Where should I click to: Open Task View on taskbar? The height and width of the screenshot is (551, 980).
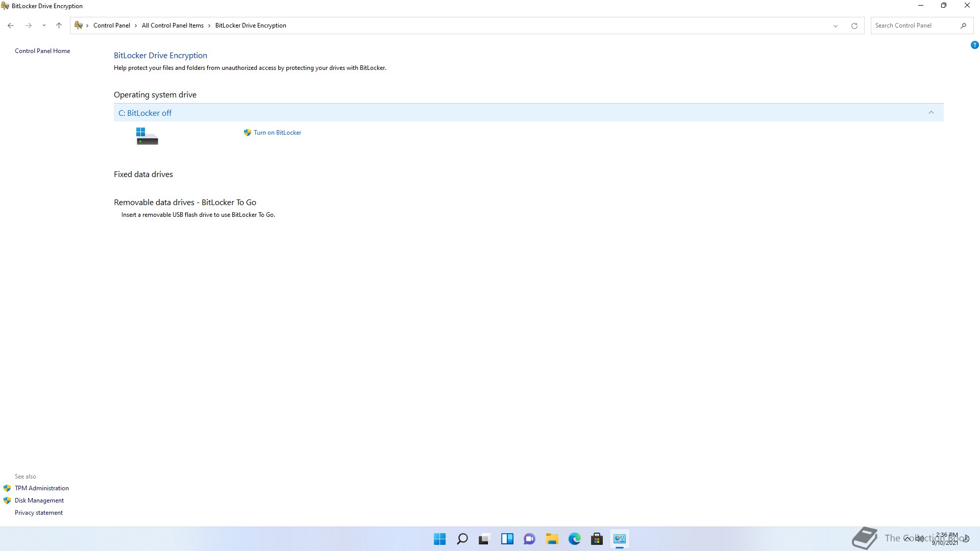pos(484,539)
